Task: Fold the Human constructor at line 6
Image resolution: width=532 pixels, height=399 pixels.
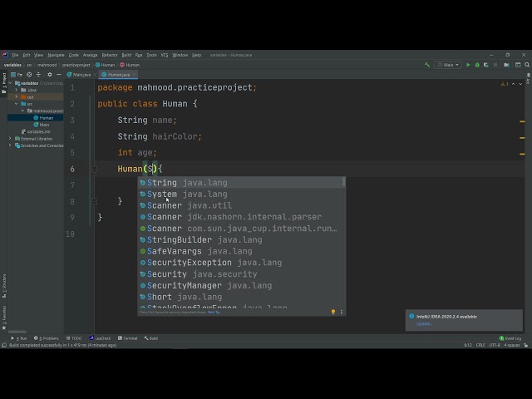Action: (95, 169)
